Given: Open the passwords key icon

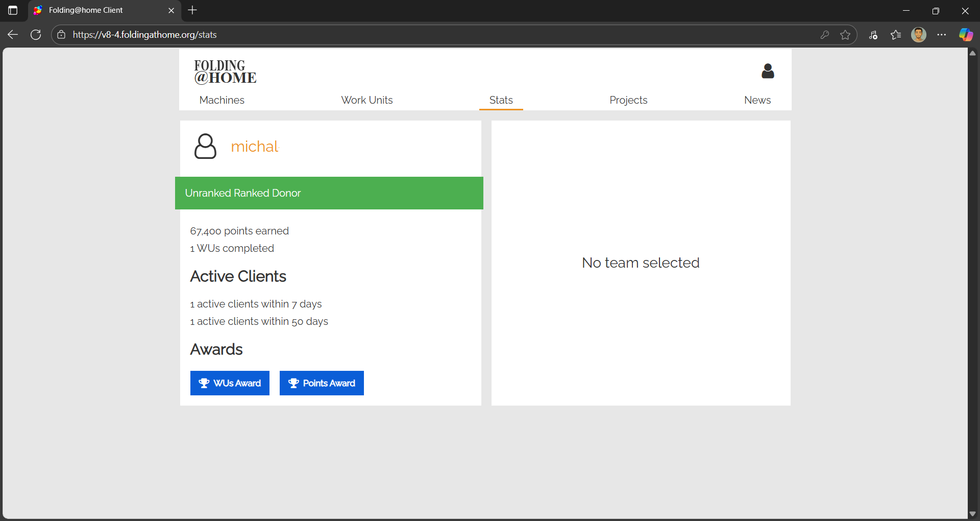Looking at the screenshot, I should 824,35.
